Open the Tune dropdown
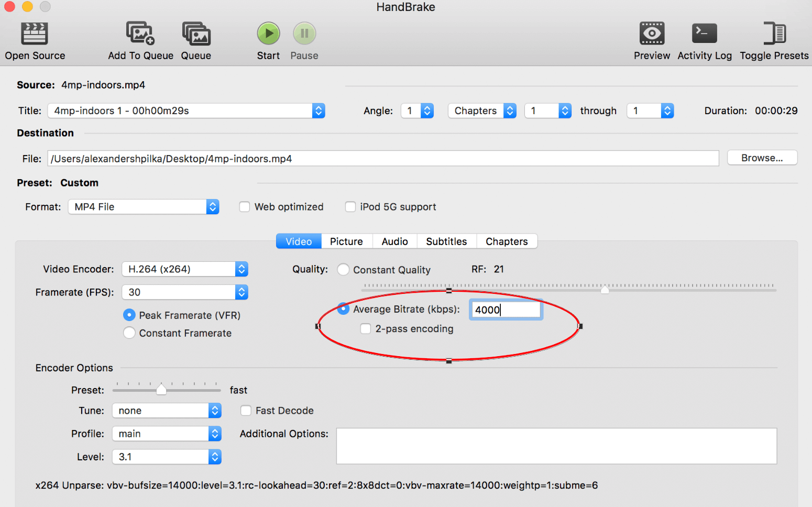Screen dimensions: 812x507 (167, 411)
